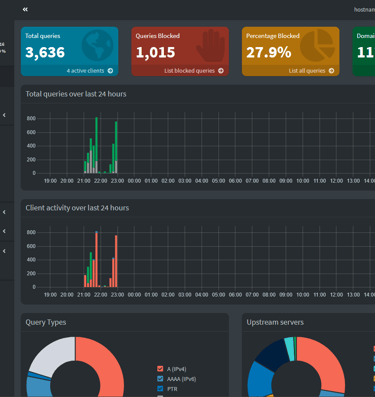Viewport: 375px width, 397px height.
Task: Select the thick blue slice in Query Types chart
Action: pos(38,387)
